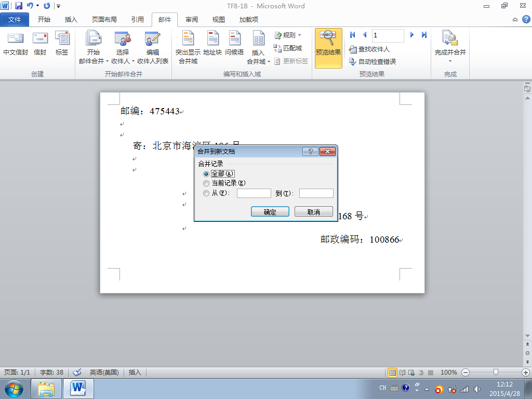The image size is (532, 399).
Task: Click 突出显示合并域 icon
Action: click(188, 47)
